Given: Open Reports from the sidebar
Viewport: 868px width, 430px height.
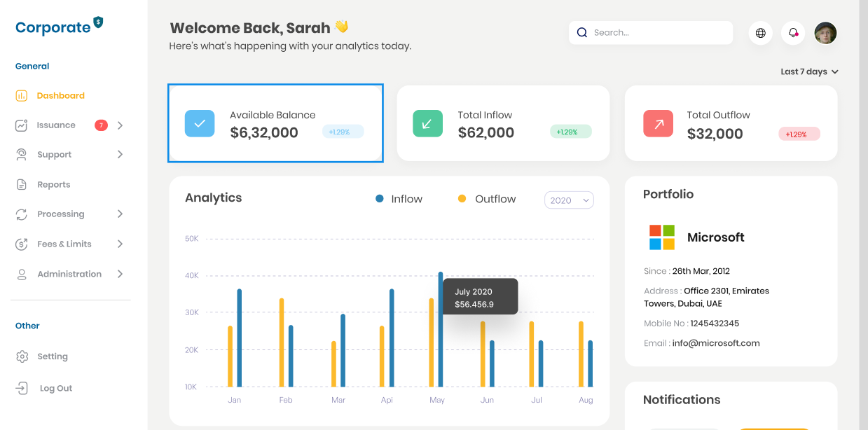Looking at the screenshot, I should click(x=53, y=185).
